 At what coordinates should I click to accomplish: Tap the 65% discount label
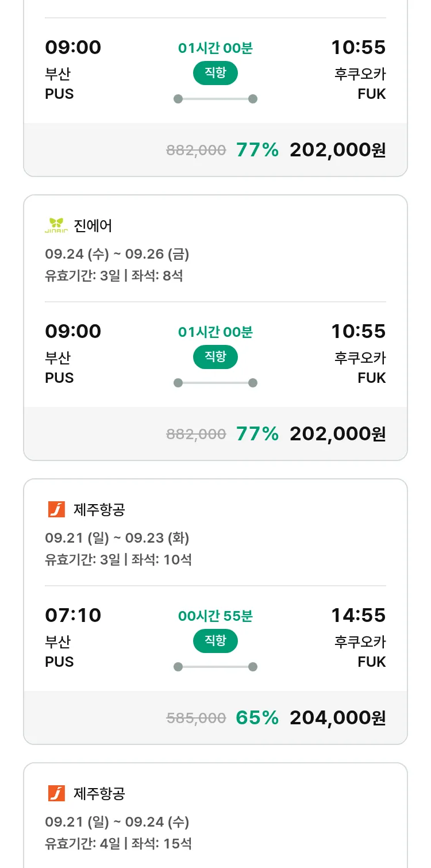coord(257,717)
